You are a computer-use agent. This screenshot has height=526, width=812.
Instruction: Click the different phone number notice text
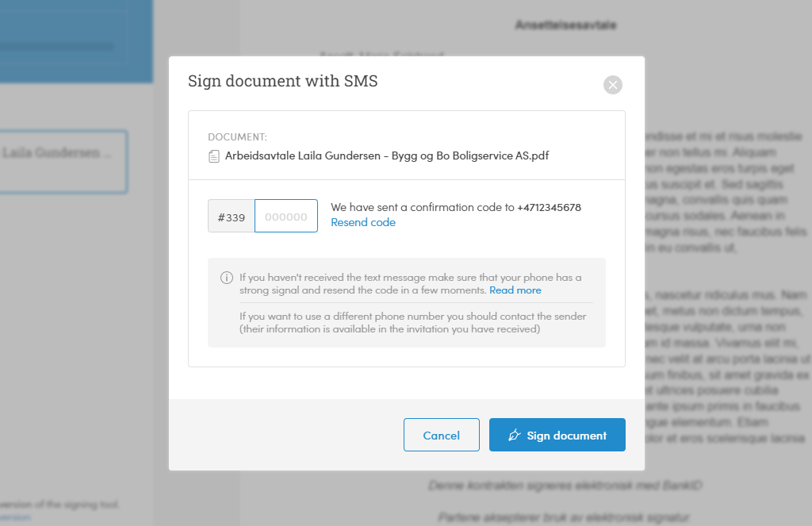(x=412, y=322)
